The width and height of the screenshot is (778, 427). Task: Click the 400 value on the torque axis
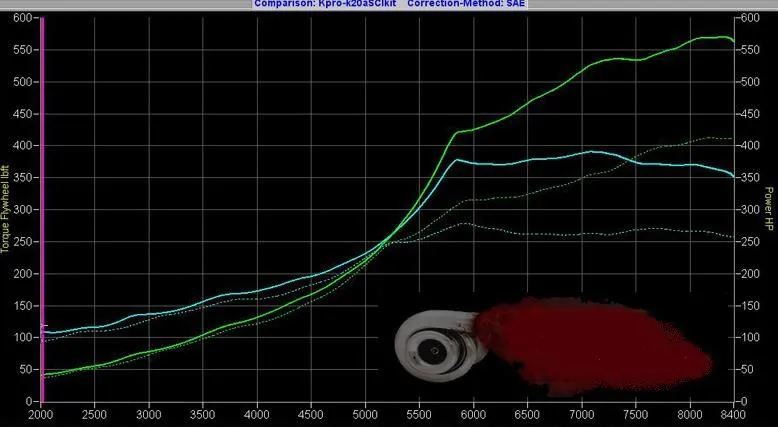click(x=24, y=145)
